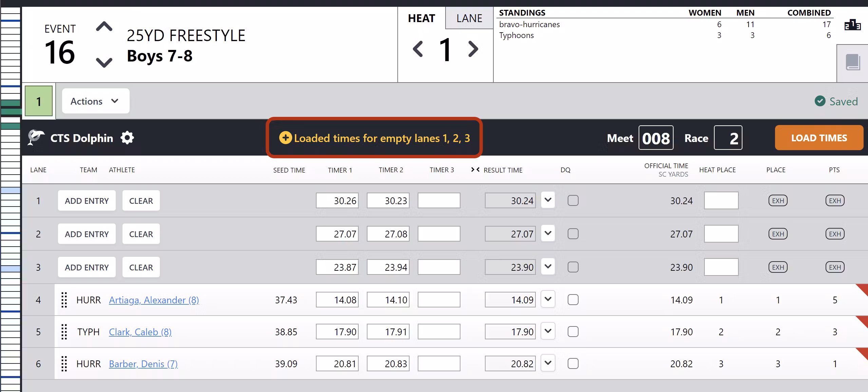
Task: Expand result time options for lane 2
Action: click(x=548, y=233)
